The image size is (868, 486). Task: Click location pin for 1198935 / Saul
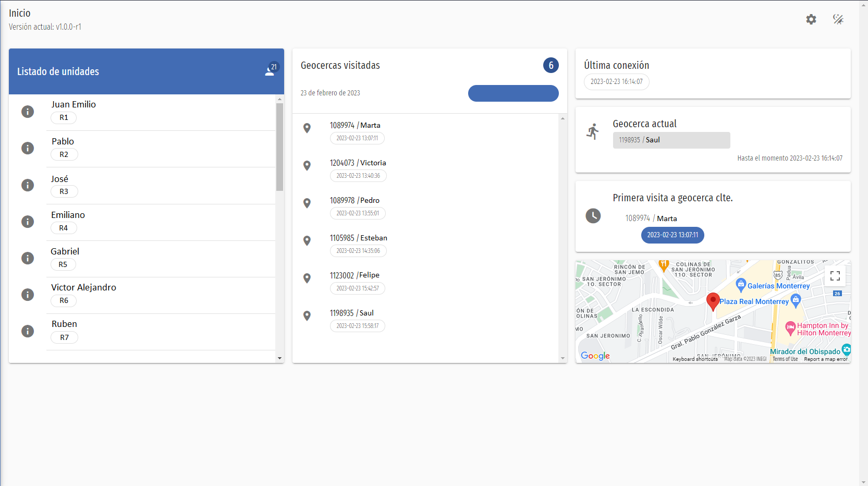point(307,316)
